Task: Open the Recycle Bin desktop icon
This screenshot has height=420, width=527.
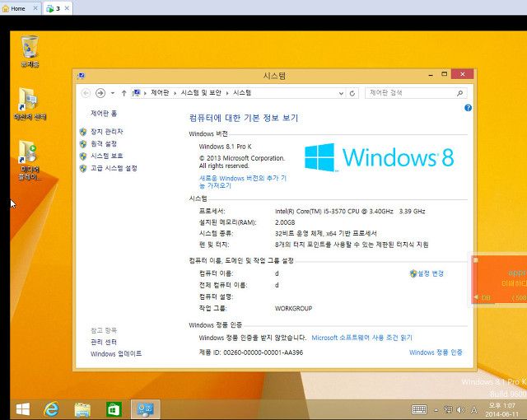Action: coord(30,51)
